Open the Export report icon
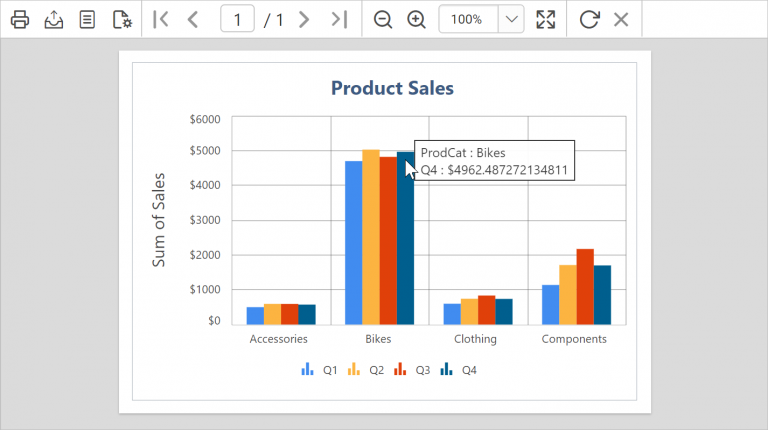The image size is (768, 430). point(54,19)
